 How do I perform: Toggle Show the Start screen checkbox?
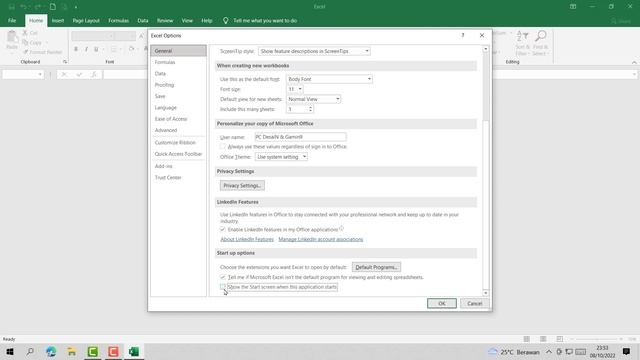222,287
